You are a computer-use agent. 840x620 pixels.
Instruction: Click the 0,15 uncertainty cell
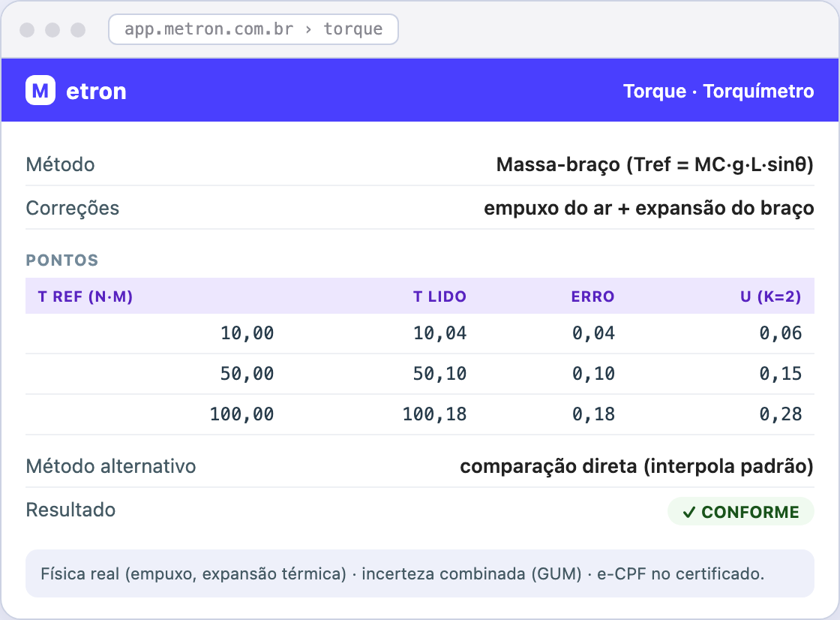781,373
